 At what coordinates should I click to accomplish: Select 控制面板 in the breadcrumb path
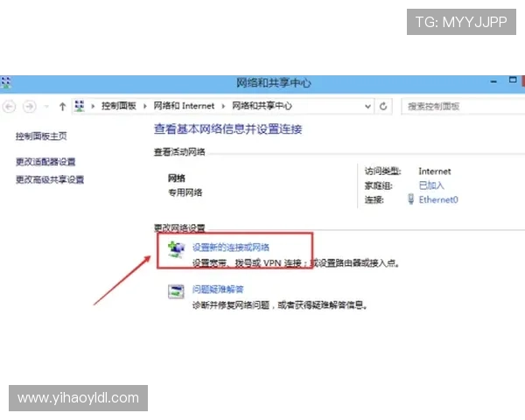(118, 106)
